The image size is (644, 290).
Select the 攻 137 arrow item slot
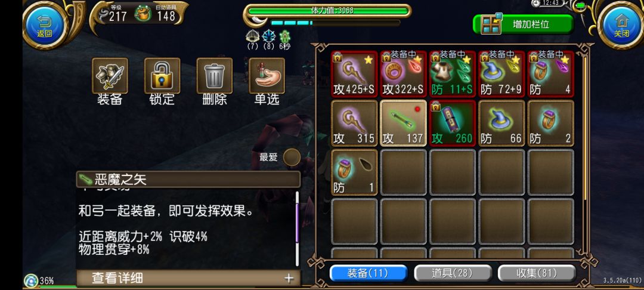(x=403, y=124)
